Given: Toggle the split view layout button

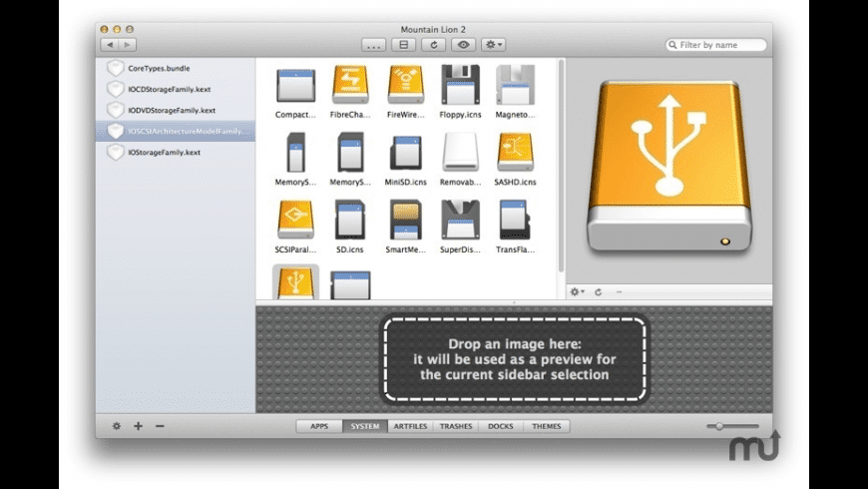Looking at the screenshot, I should coord(403,45).
